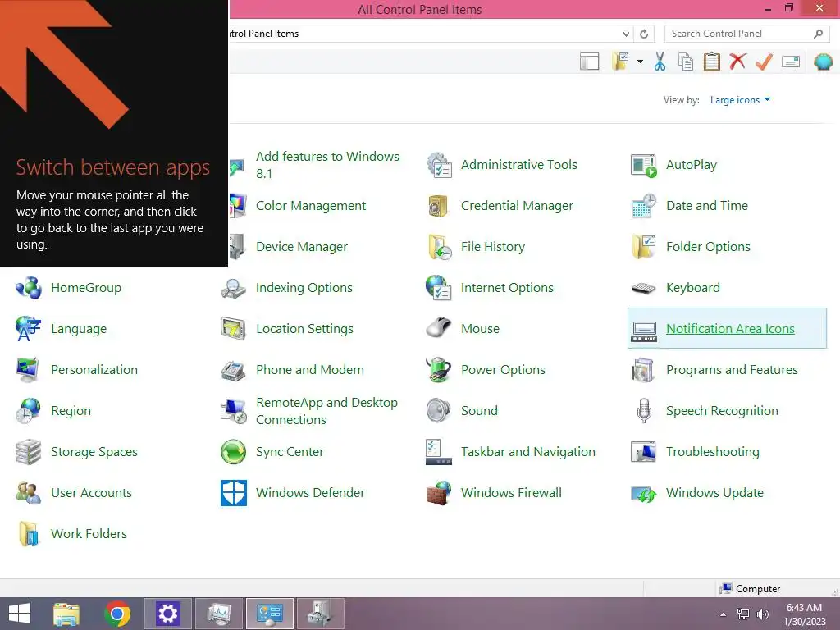Open the User Accounts link

coord(91,493)
